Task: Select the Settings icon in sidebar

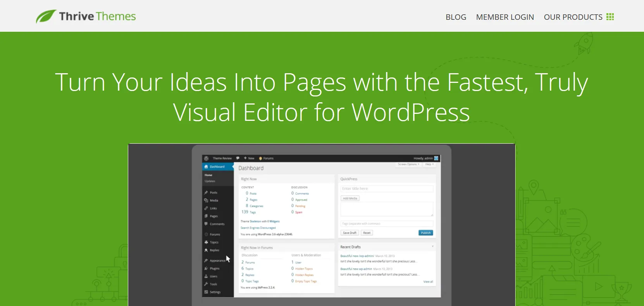Action: click(x=206, y=292)
